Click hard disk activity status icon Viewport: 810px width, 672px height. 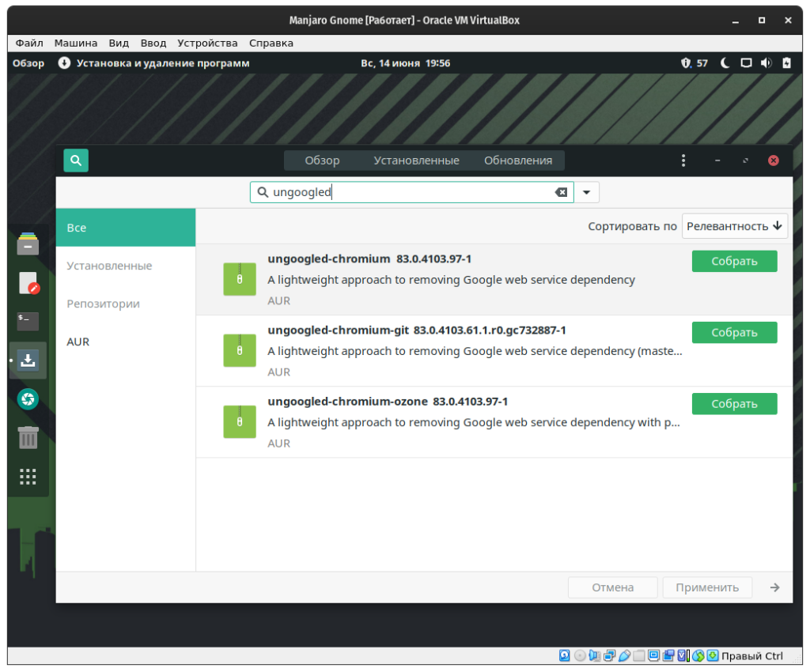click(x=564, y=655)
